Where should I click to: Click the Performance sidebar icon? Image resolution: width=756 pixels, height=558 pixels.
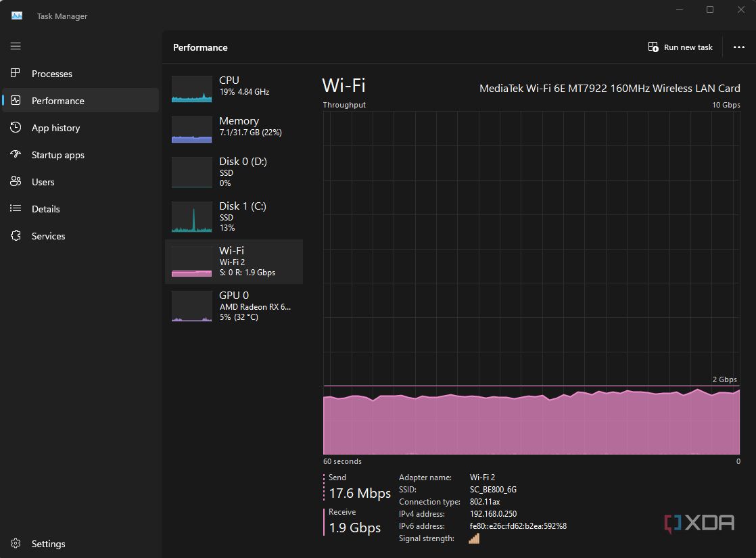(16, 100)
